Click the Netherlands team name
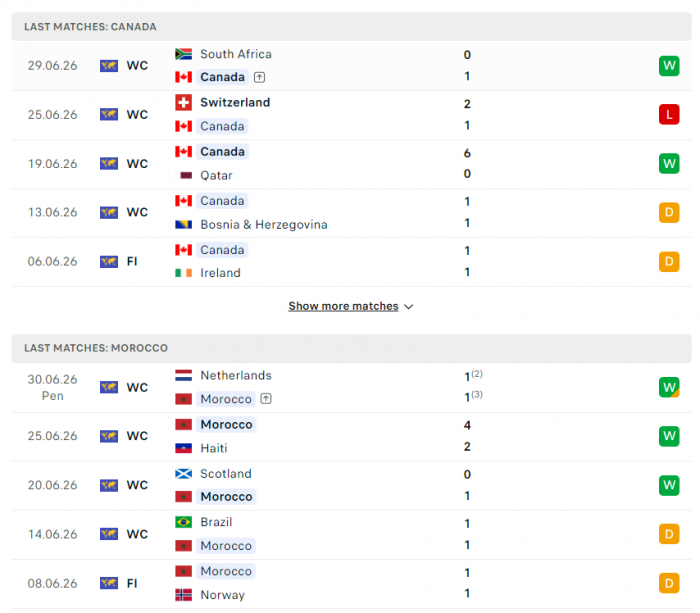Image resolution: width=700 pixels, height=613 pixels. pos(236,375)
